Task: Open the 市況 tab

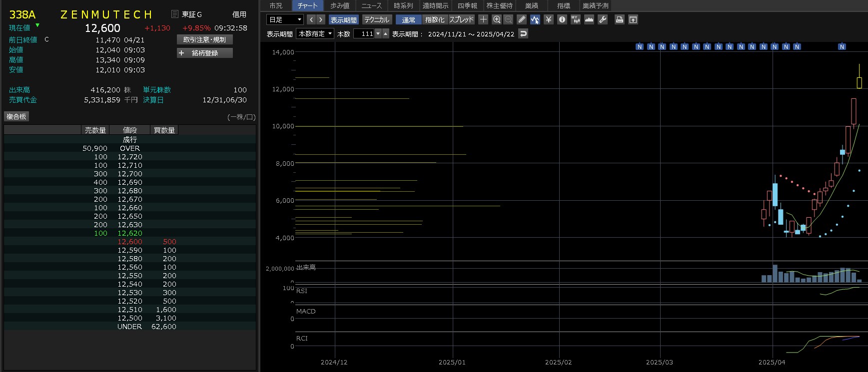Action: pyautogui.click(x=276, y=5)
